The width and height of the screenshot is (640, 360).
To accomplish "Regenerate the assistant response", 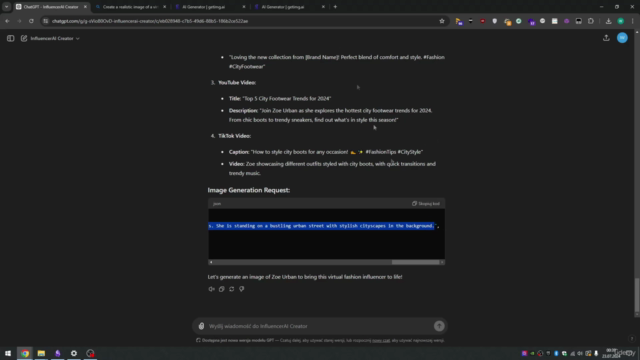I will [x=231, y=289].
